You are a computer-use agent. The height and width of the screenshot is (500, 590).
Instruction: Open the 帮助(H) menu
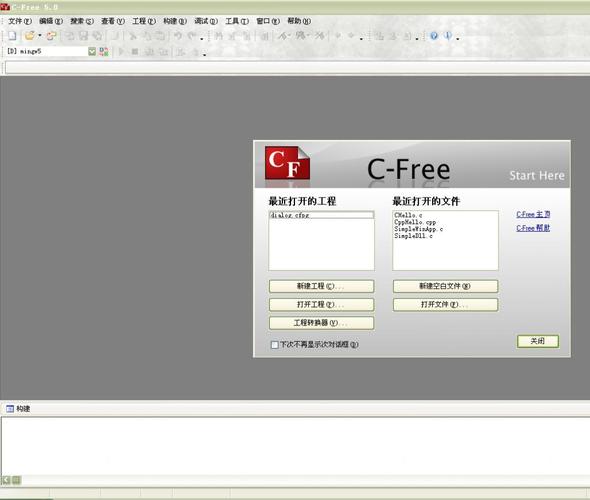(x=299, y=21)
